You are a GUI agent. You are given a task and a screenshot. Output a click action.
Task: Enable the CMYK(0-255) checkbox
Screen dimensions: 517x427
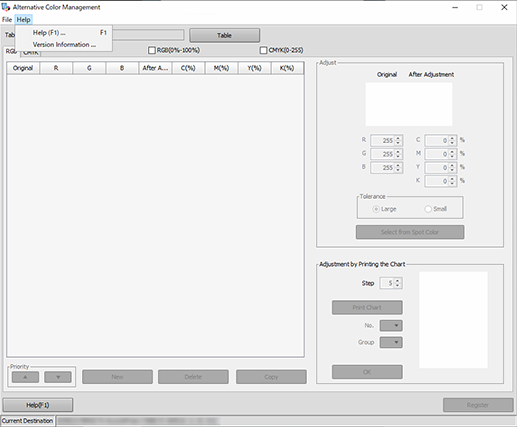click(x=263, y=50)
